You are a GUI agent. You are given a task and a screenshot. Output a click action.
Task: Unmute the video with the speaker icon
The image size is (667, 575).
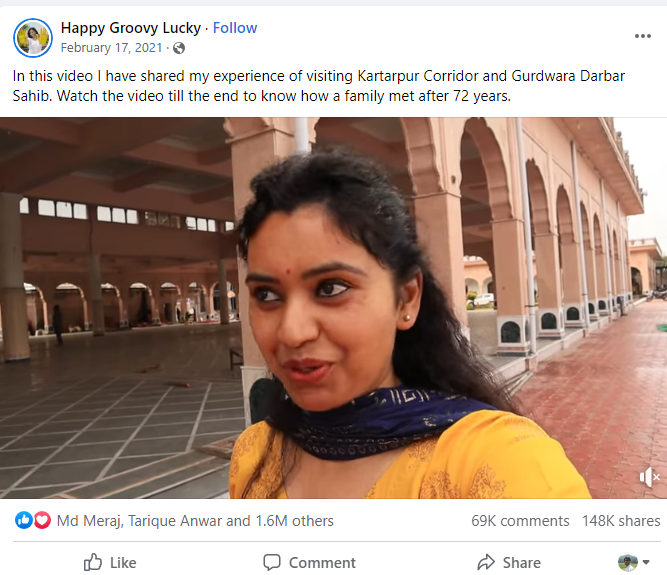[x=649, y=477]
